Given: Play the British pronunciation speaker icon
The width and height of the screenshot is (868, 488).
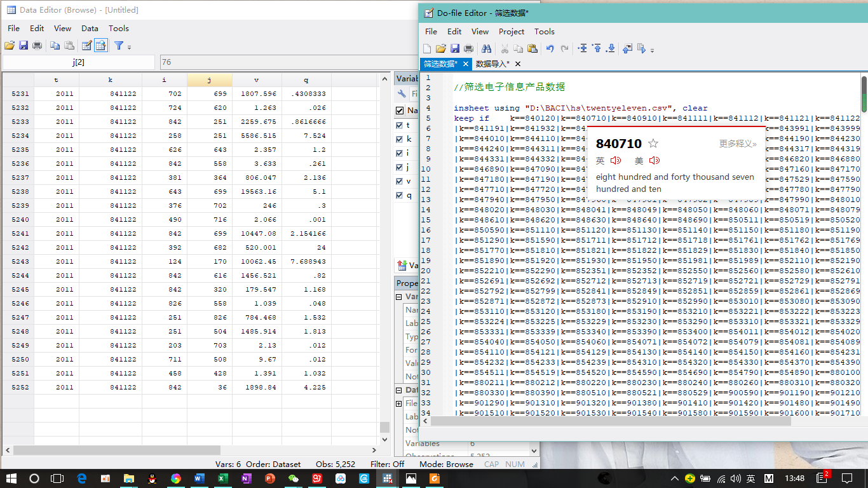Looking at the screenshot, I should click(x=616, y=161).
